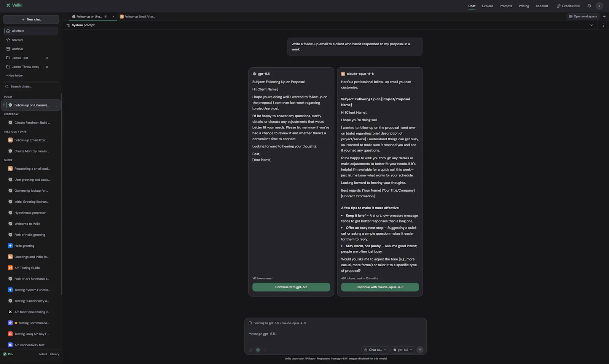This screenshot has width=609, height=364.
Task: Click Continue with gpt-5.5
Action: (x=291, y=287)
